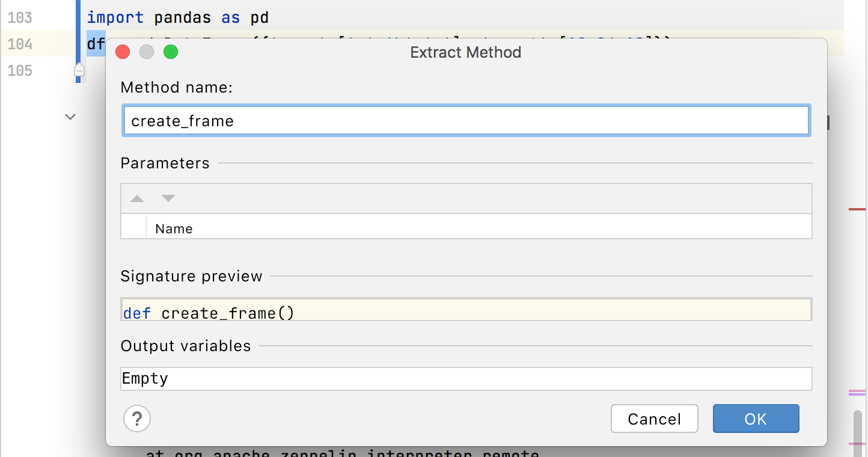Click the change marker handle in the gutter

click(79, 71)
